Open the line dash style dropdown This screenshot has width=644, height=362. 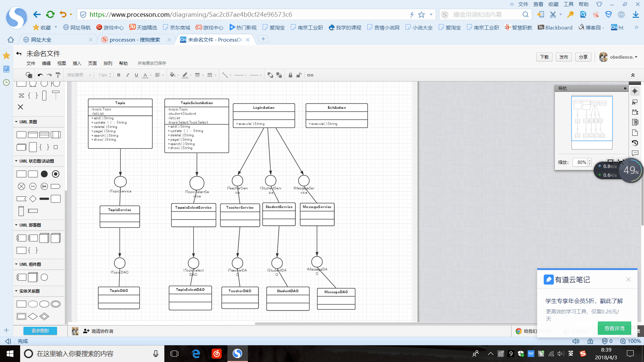212,75
